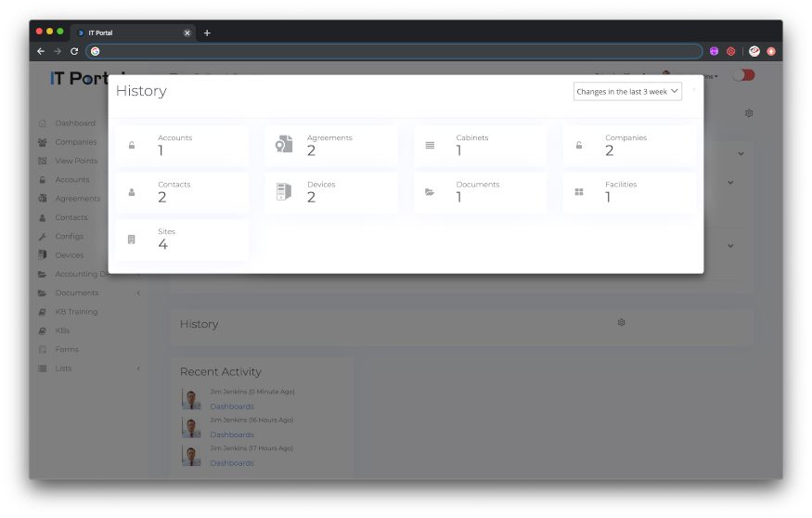Screen dimensions: 812x518
Task: Click the Configs wrench icon
Action: pos(43,236)
